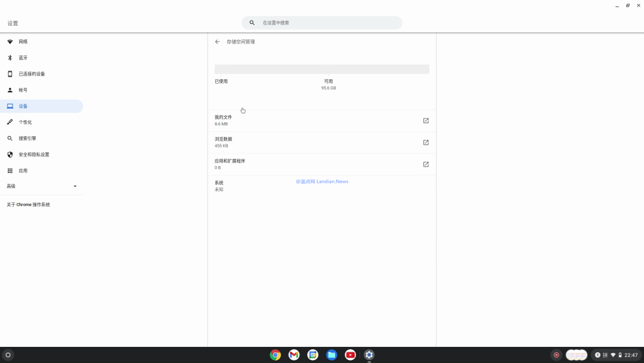644x363 pixels.
Task: Click the Wi-Fi icon in the status tray
Action: [613, 355]
